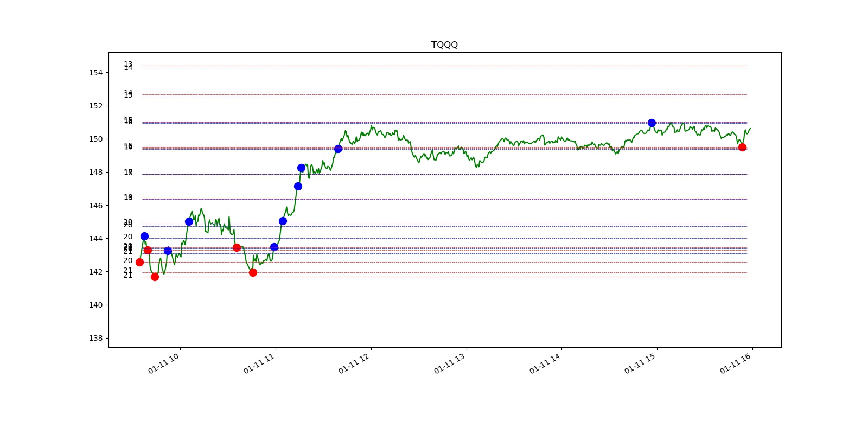Select the blue marker near 148.3 after 11:00

301,168
